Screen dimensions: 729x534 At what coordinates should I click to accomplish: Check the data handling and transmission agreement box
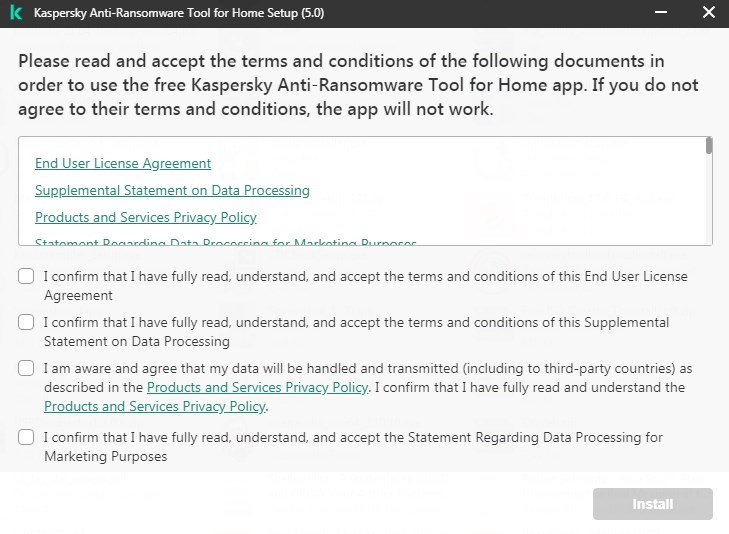26,368
